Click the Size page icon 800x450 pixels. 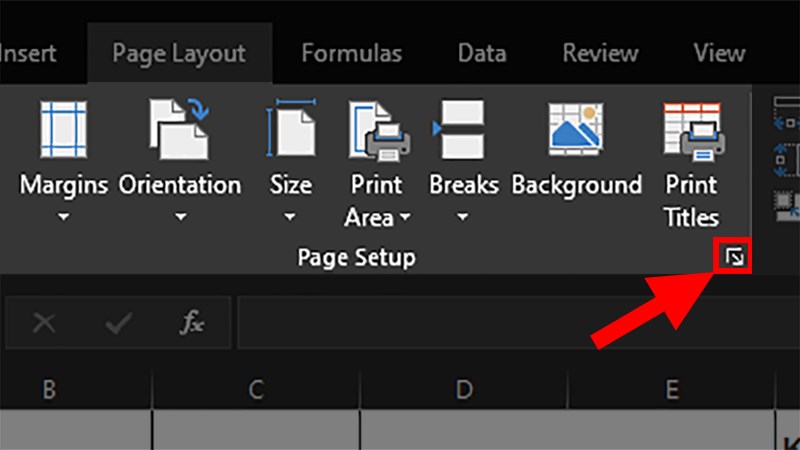[291, 129]
